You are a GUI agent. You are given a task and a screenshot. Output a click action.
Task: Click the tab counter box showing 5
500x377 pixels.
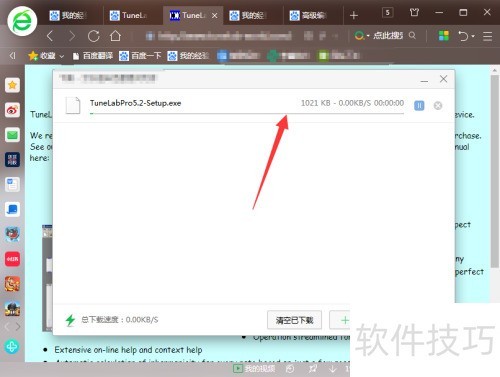pos(387,13)
